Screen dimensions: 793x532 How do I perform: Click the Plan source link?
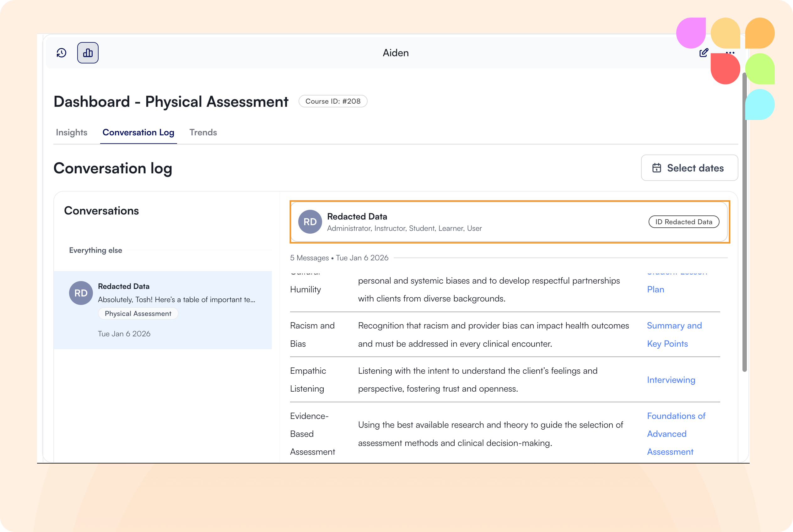pos(655,290)
